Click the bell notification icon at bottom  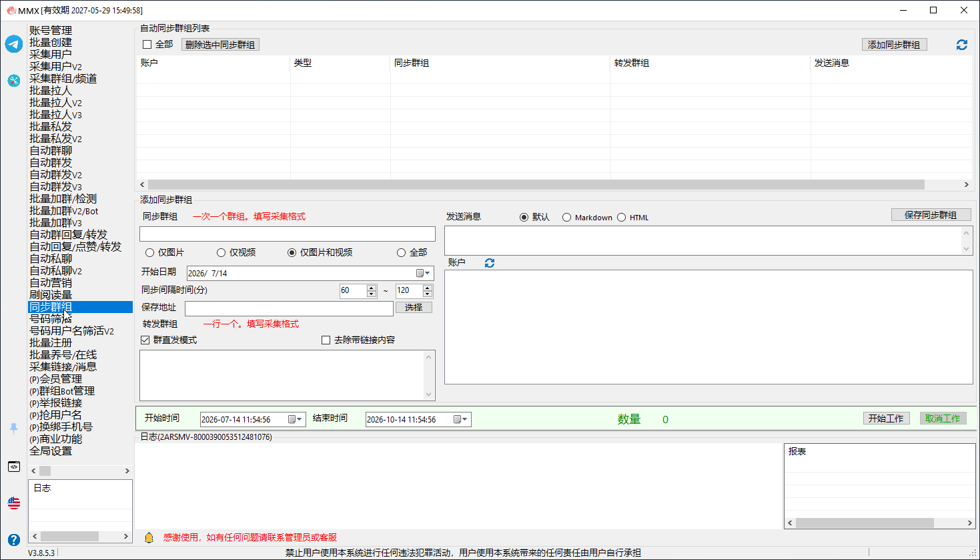pos(149,537)
